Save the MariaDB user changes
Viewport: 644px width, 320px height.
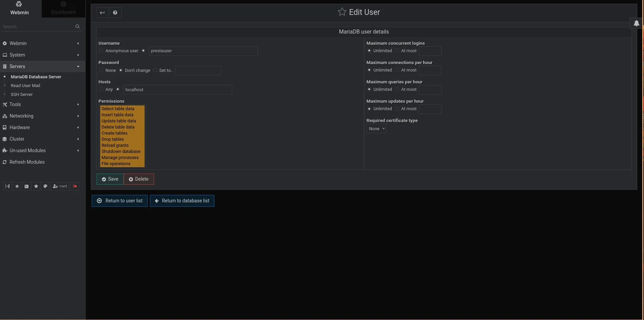(110, 179)
